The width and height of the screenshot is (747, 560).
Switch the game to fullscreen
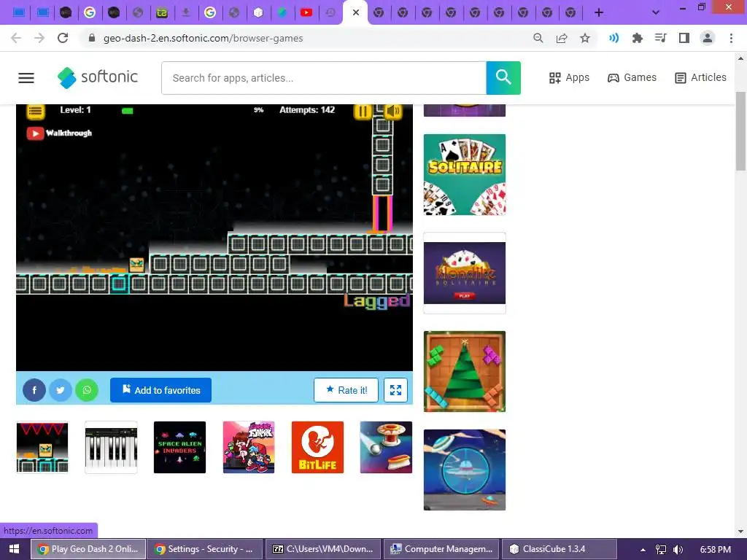[395, 390]
